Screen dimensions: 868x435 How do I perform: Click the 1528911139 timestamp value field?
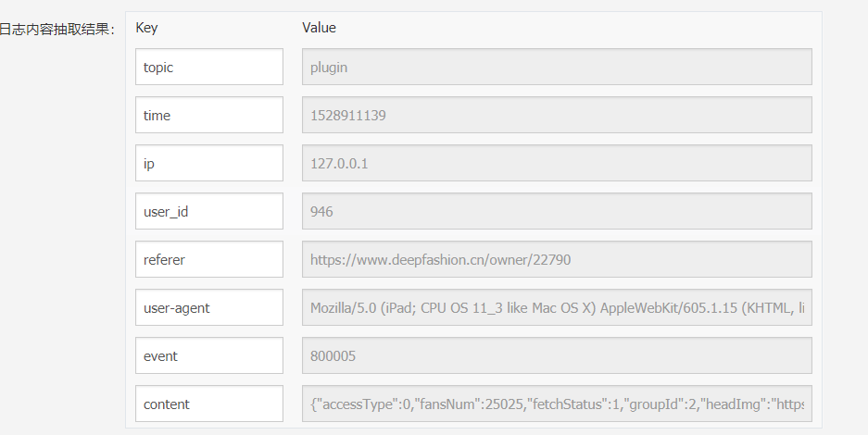tap(556, 115)
